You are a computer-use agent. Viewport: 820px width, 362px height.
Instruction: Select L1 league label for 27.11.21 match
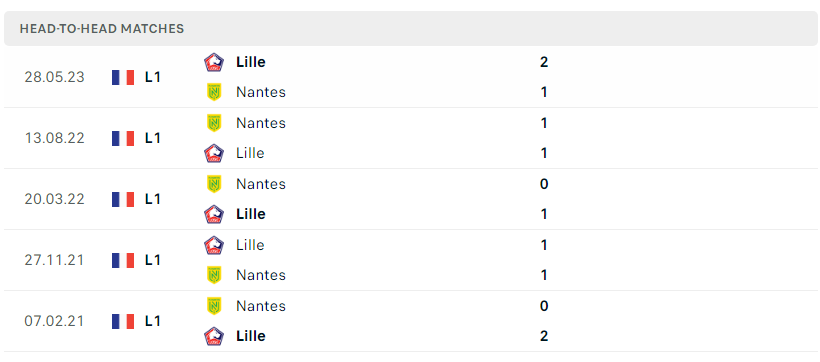153,261
